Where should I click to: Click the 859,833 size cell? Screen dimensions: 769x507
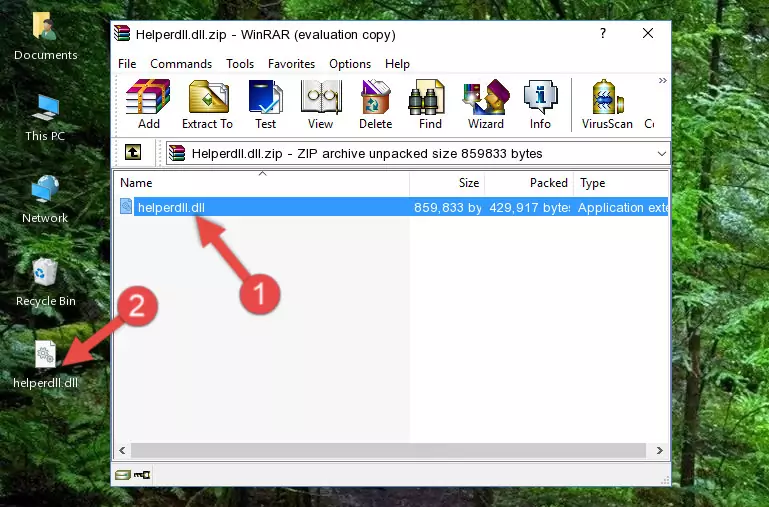(x=447, y=207)
